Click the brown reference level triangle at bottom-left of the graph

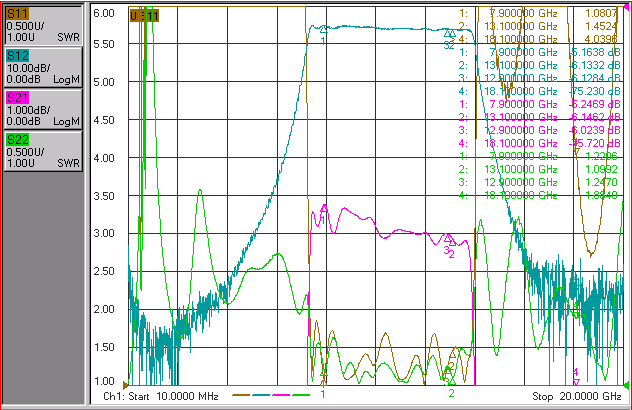[x=125, y=385]
